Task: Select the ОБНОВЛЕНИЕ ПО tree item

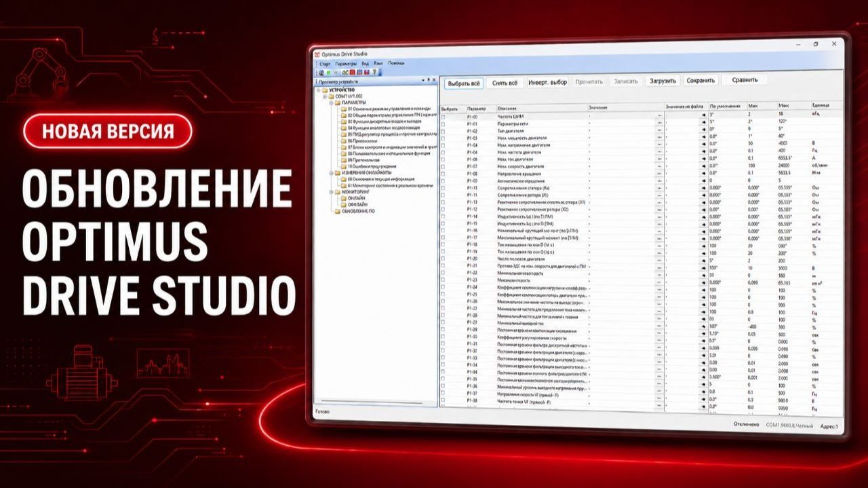Action: click(x=354, y=211)
